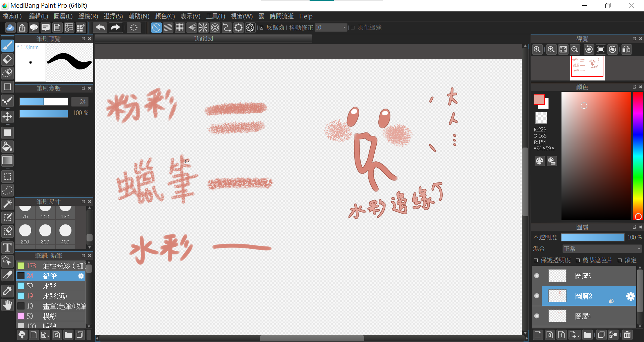Open add brush dropdown at bottom

point(45,335)
